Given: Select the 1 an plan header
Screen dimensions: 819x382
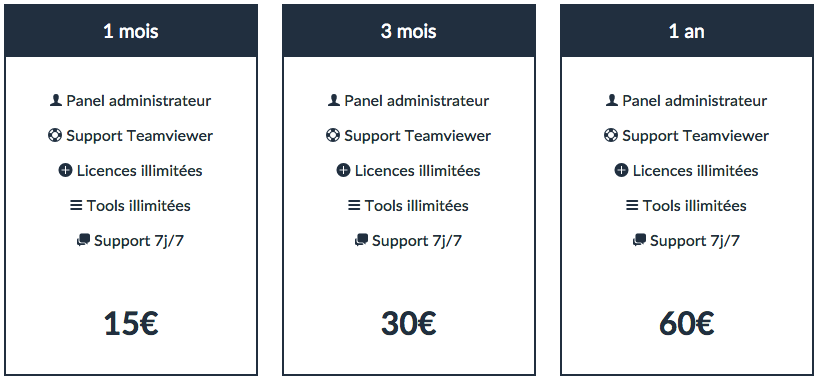Looking at the screenshot, I should pos(687,31).
